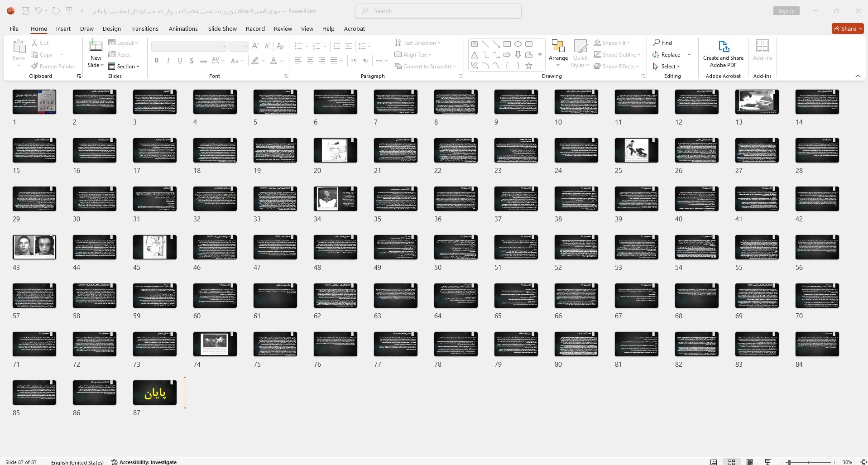Open the Select dropdown in Editing group
868x465 pixels.
coord(667,67)
